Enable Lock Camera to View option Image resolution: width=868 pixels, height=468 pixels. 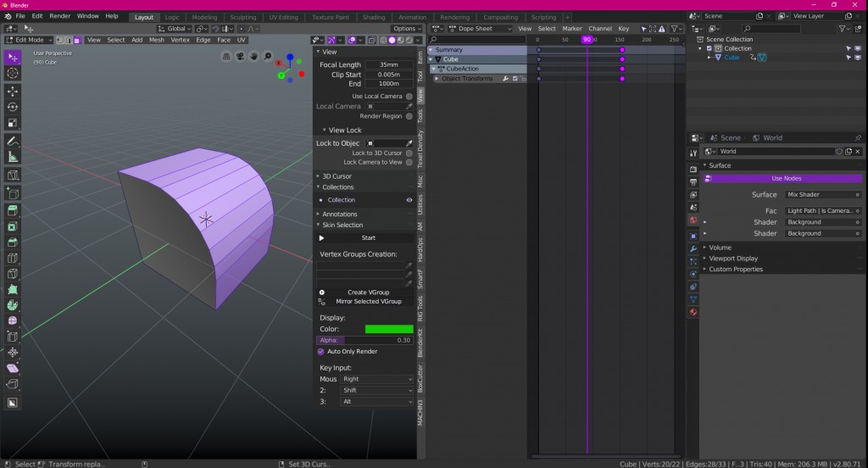(x=409, y=162)
